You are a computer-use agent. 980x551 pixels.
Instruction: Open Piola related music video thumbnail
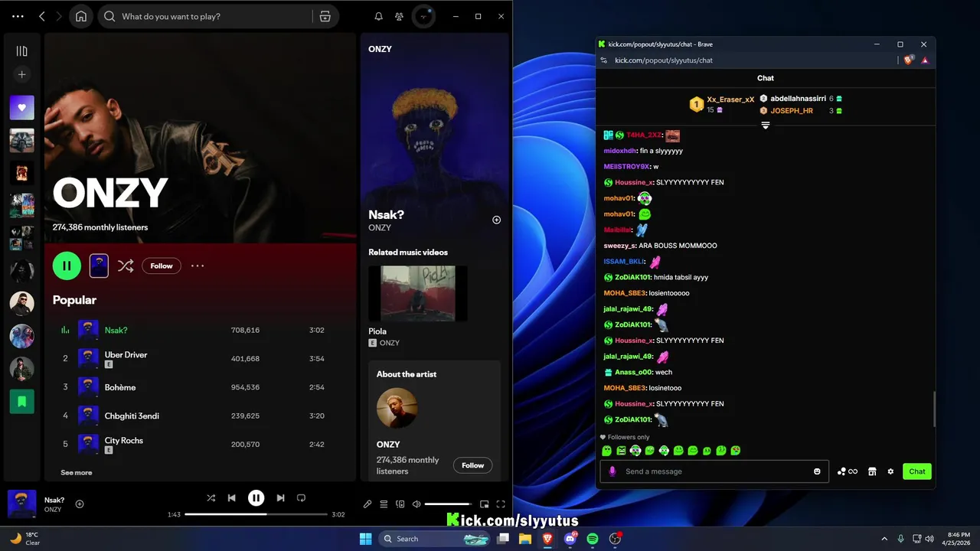click(x=418, y=293)
